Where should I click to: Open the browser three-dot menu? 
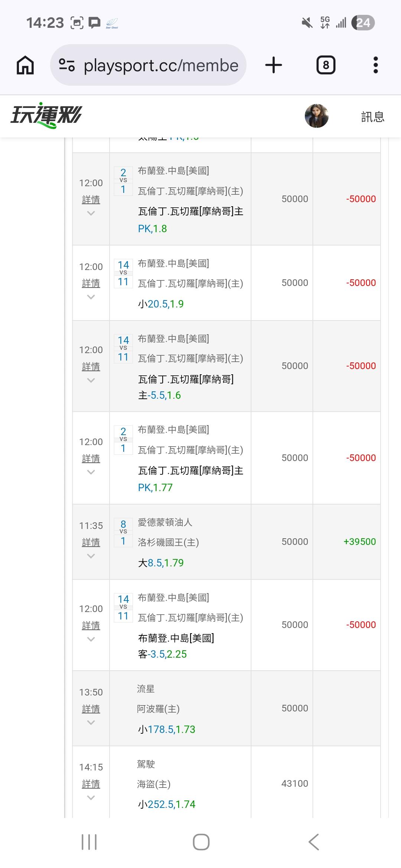[x=375, y=65]
